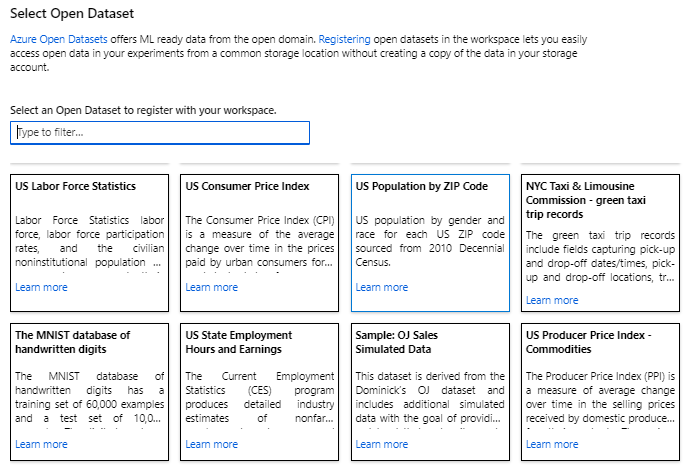The height and width of the screenshot is (467, 685).
Task: Open Learn more for US Consumer Price Index
Action: click(x=212, y=287)
